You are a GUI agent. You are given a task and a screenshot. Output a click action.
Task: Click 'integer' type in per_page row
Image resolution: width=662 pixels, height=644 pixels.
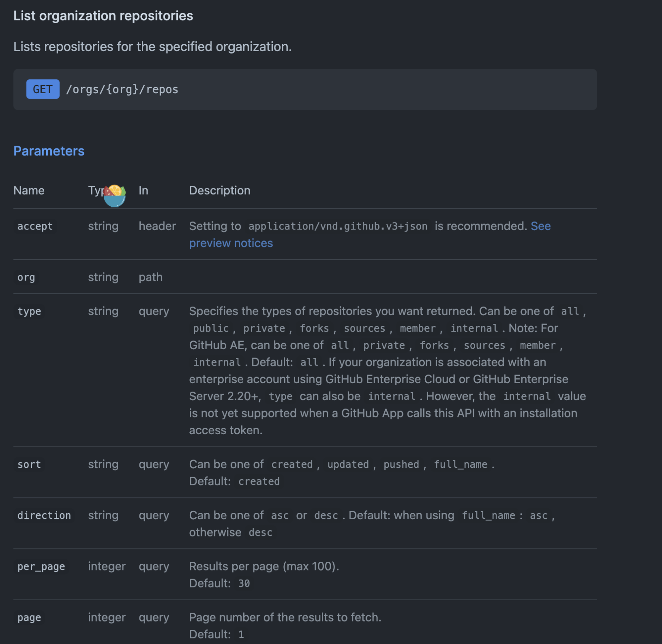[107, 567]
